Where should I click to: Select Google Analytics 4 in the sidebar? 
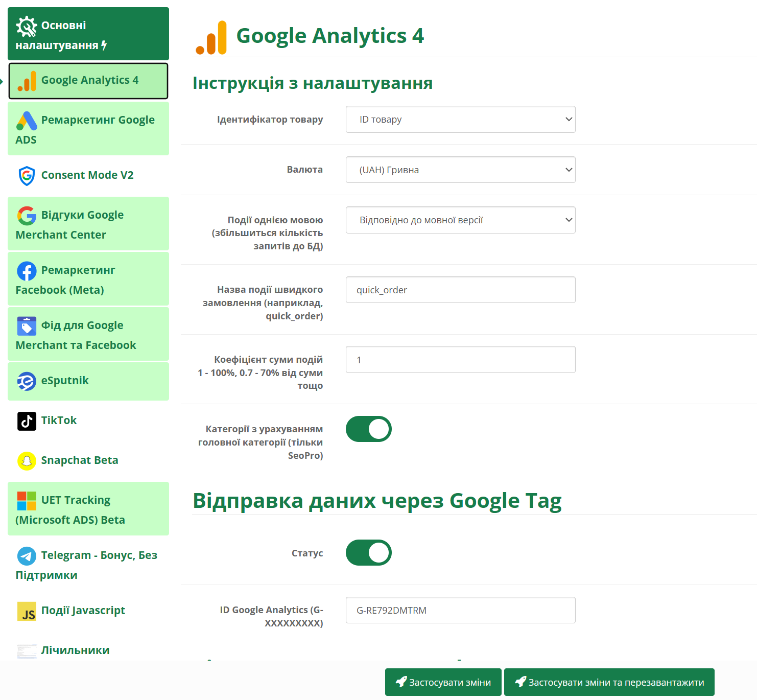click(88, 81)
